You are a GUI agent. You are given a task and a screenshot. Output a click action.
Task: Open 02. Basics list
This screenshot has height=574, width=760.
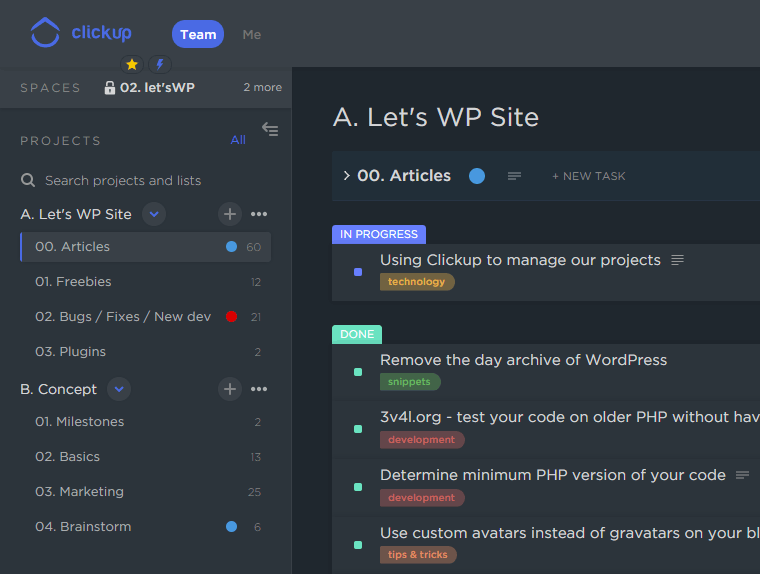point(145,457)
